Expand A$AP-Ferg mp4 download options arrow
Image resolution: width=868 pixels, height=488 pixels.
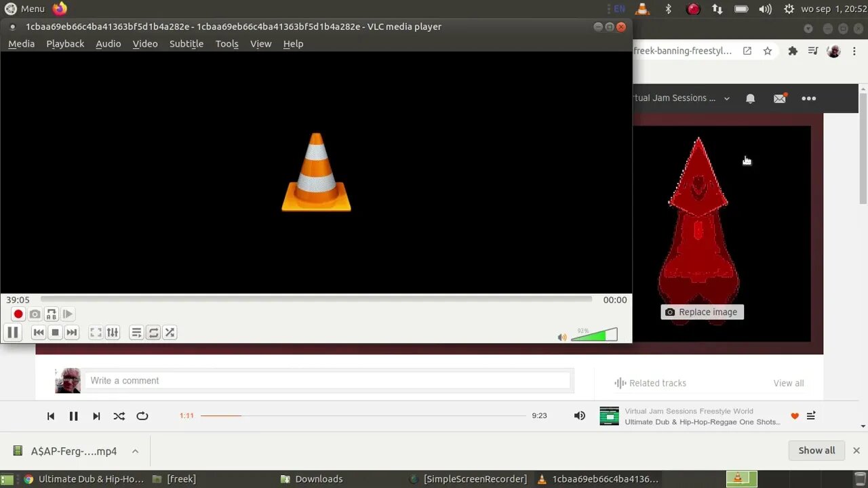[135, 451]
